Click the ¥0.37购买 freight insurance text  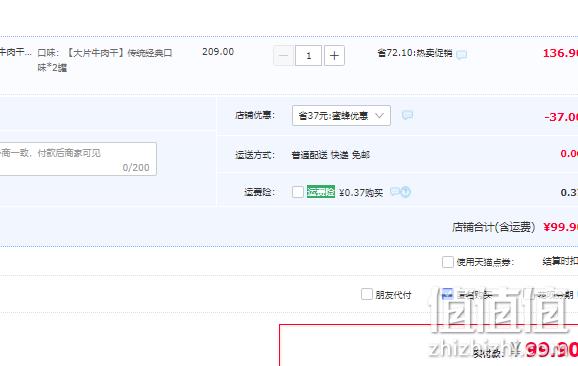click(361, 192)
